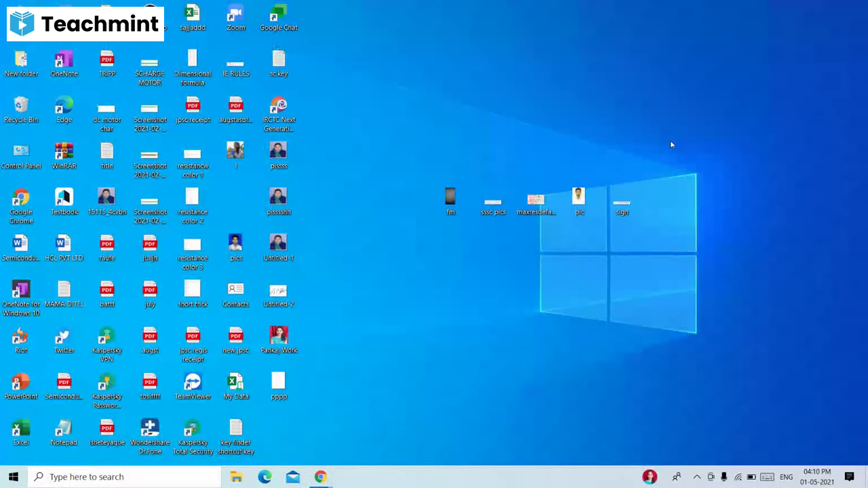Open the HCL PVT LTD Word document

tap(64, 248)
